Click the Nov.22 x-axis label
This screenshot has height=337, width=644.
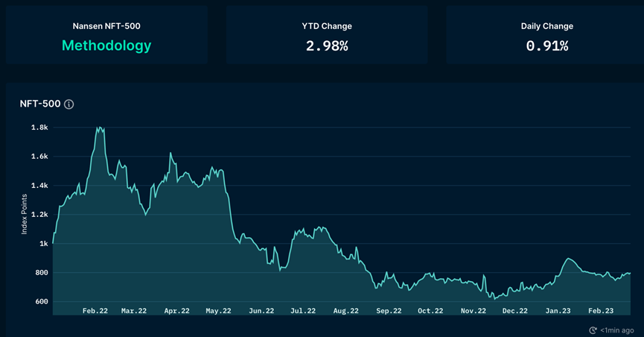point(474,311)
